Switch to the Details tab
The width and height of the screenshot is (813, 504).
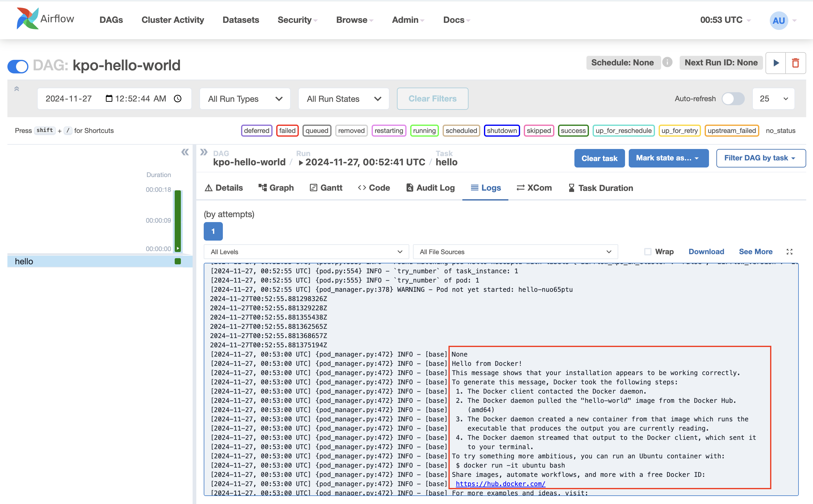point(224,188)
